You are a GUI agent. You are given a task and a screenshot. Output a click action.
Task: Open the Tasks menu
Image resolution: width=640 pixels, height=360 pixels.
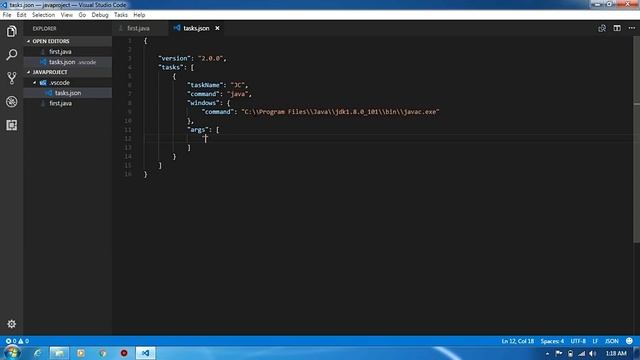[x=120, y=15]
